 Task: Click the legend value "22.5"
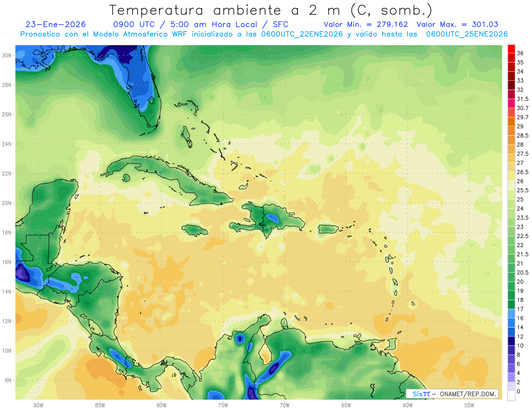pyautogui.click(x=523, y=236)
